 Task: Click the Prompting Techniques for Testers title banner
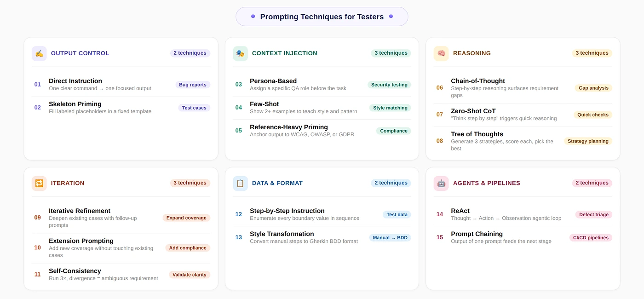(322, 16)
